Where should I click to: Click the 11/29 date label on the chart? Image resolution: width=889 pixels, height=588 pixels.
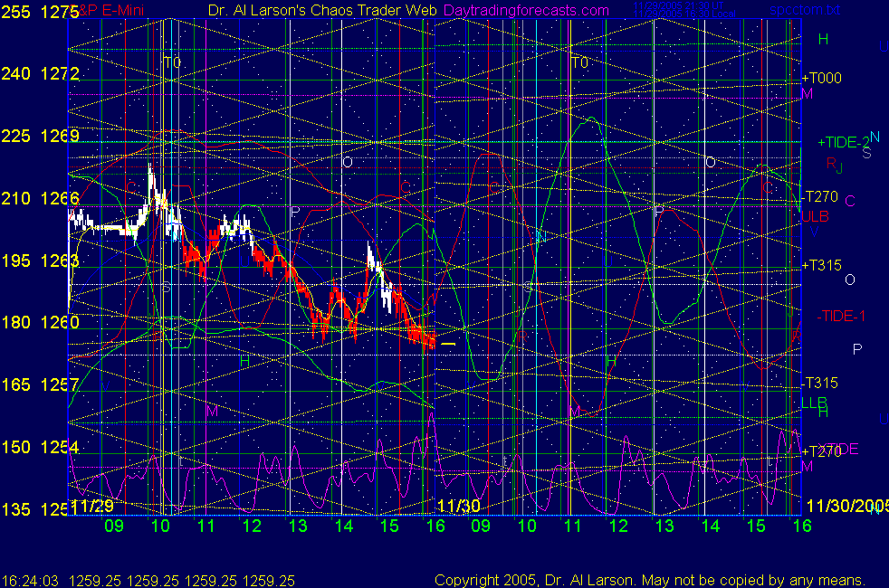point(92,506)
